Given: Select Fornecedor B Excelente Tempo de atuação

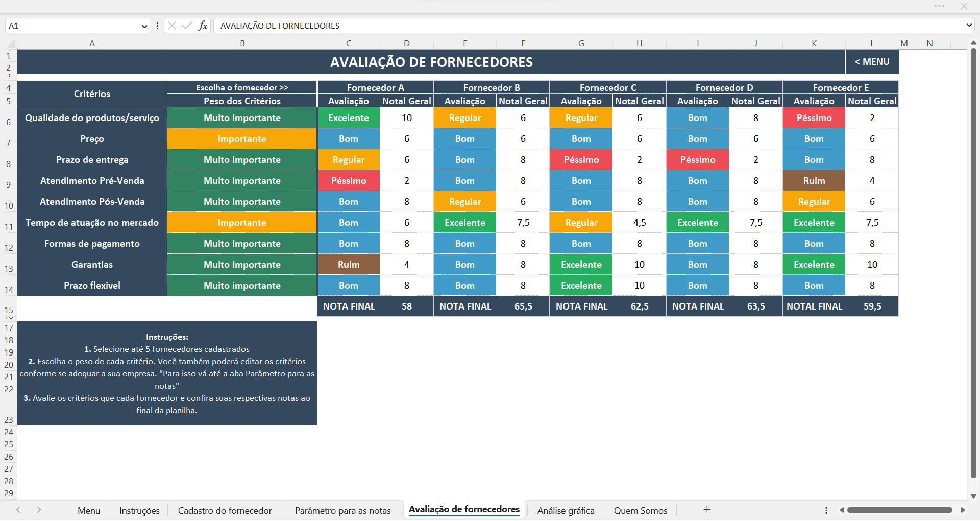Looking at the screenshot, I should click(465, 222).
